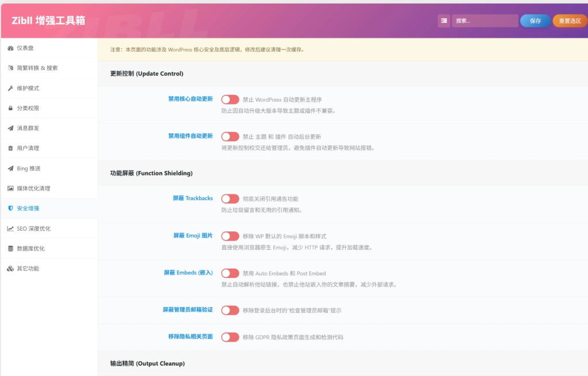This screenshot has height=376, width=588.
Task: Click the 禁用核心自动更新 label
Action: 191,99
